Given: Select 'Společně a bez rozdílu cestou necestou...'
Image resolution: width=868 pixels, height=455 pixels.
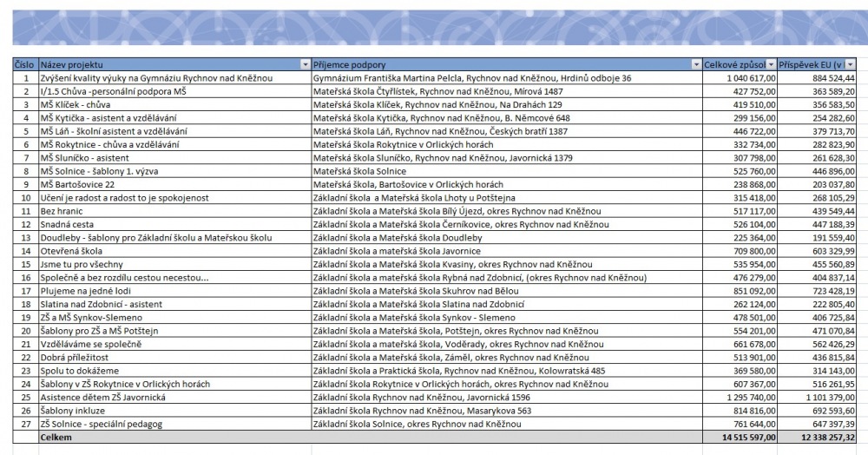Looking at the screenshot, I should click(175, 277).
